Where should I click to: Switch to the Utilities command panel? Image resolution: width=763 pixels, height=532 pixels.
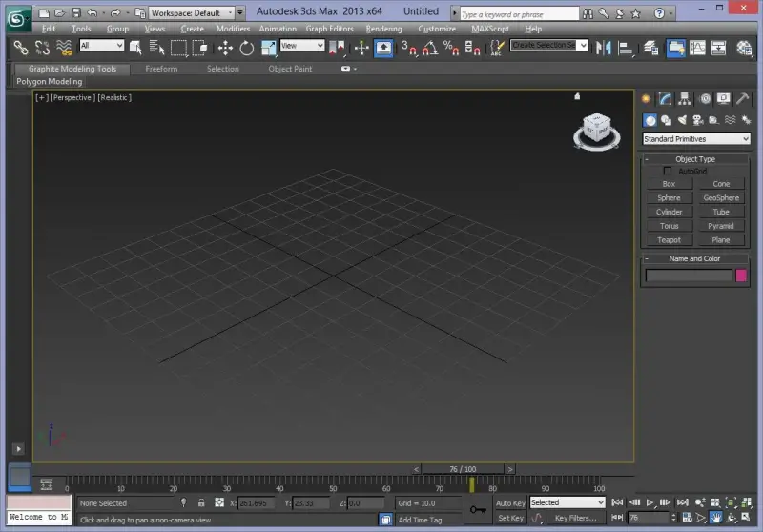743,99
